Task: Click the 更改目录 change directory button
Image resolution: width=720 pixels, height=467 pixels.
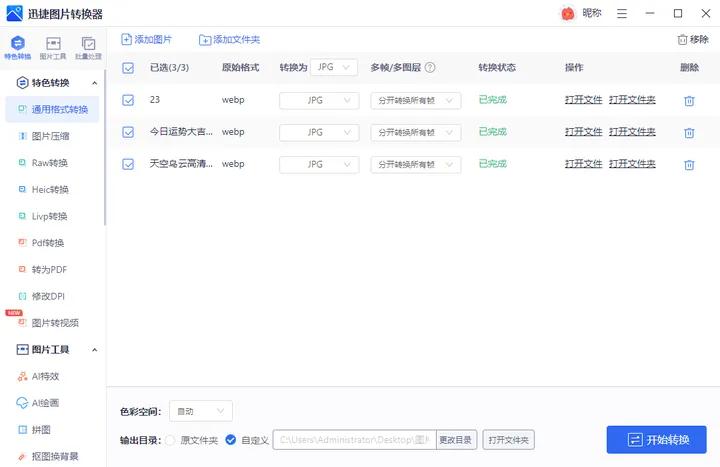Action: pos(457,440)
